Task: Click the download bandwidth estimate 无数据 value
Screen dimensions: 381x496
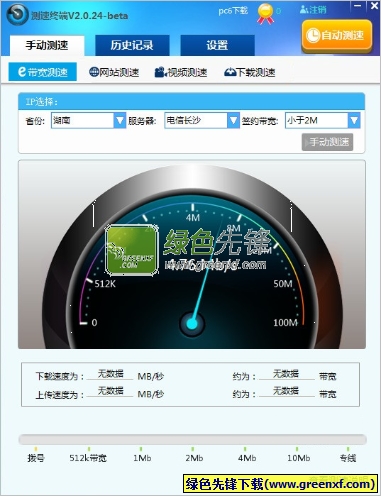Action: [286, 374]
